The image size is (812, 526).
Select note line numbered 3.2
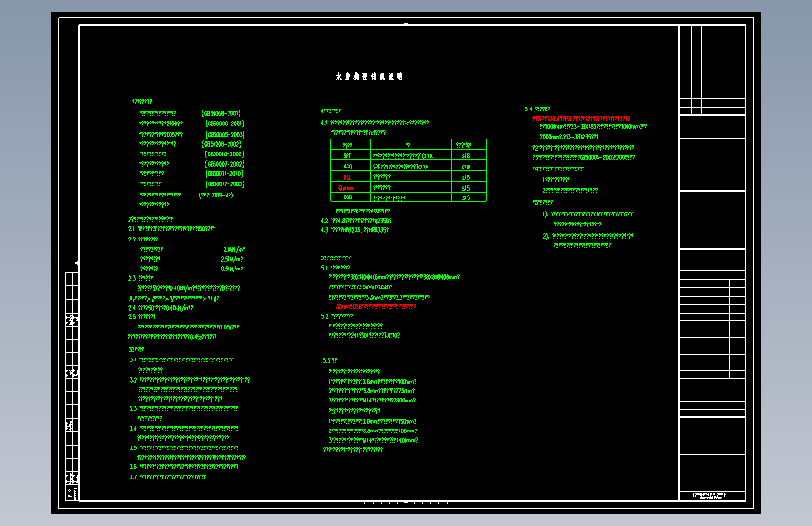189,380
